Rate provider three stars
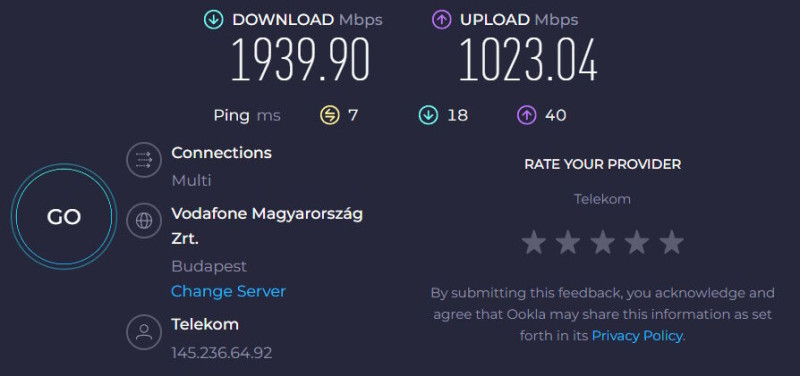This screenshot has width=800, height=376. [603, 242]
